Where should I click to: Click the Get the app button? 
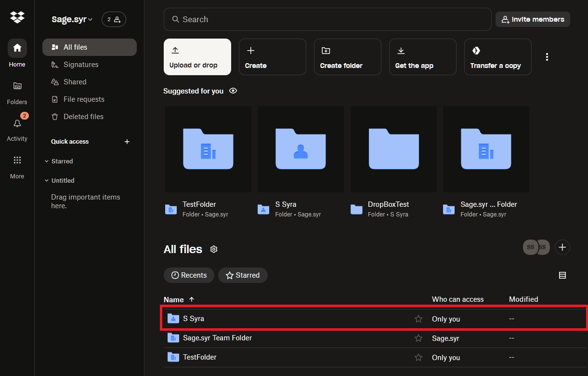[423, 57]
